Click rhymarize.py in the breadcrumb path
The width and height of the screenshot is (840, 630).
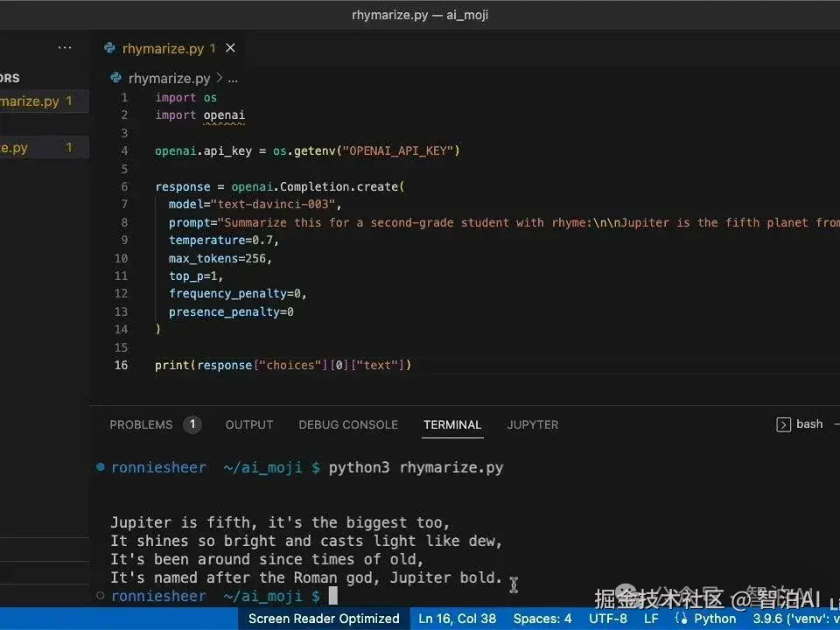point(169,79)
